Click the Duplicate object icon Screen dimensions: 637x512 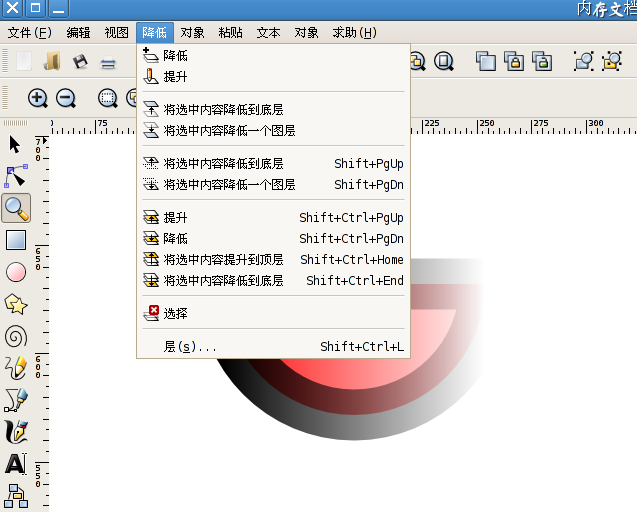tap(486, 61)
